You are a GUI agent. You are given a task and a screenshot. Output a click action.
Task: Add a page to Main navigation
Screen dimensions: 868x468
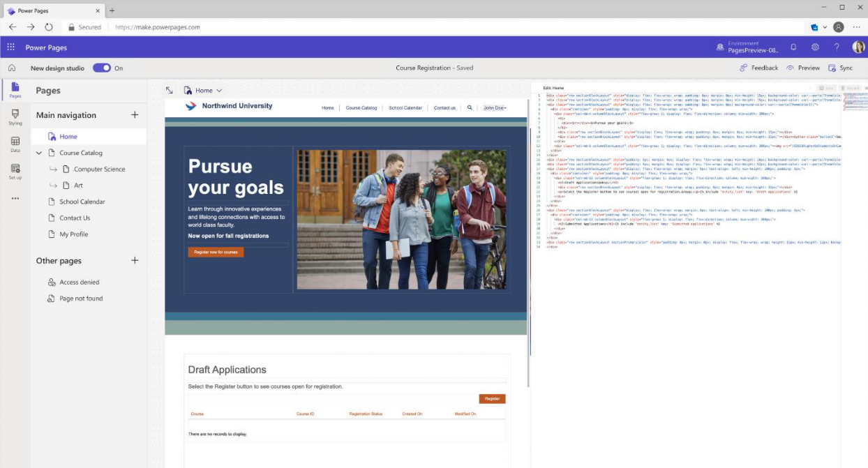[135, 115]
